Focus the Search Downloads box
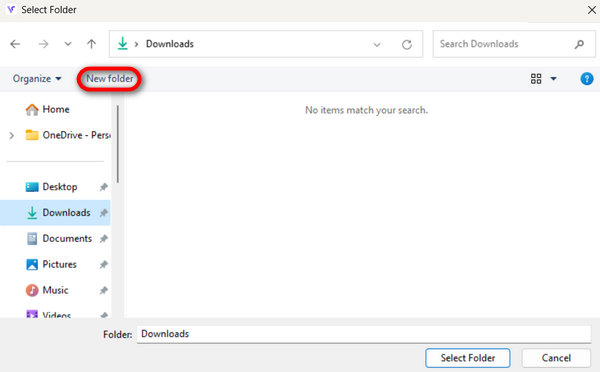 [514, 44]
